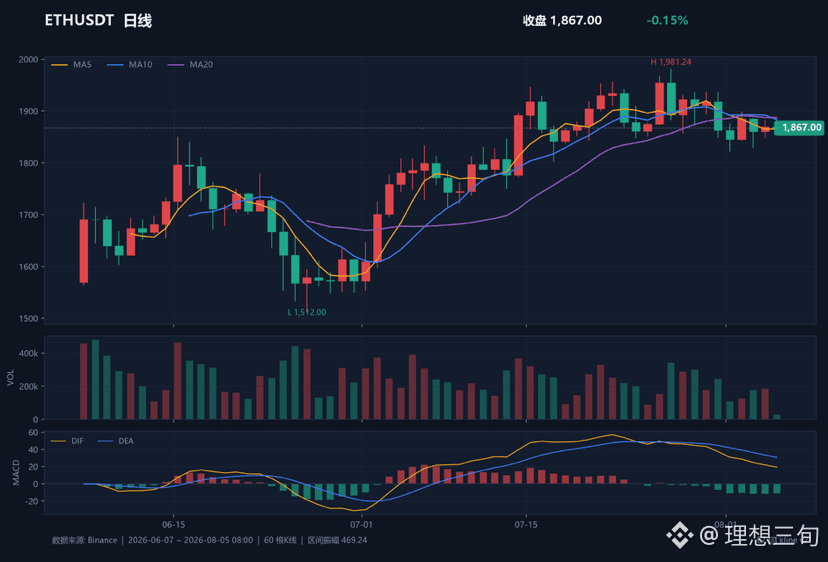Click the H 1,981.24 high marker
Viewport: 828px width, 562px height.
tap(671, 62)
